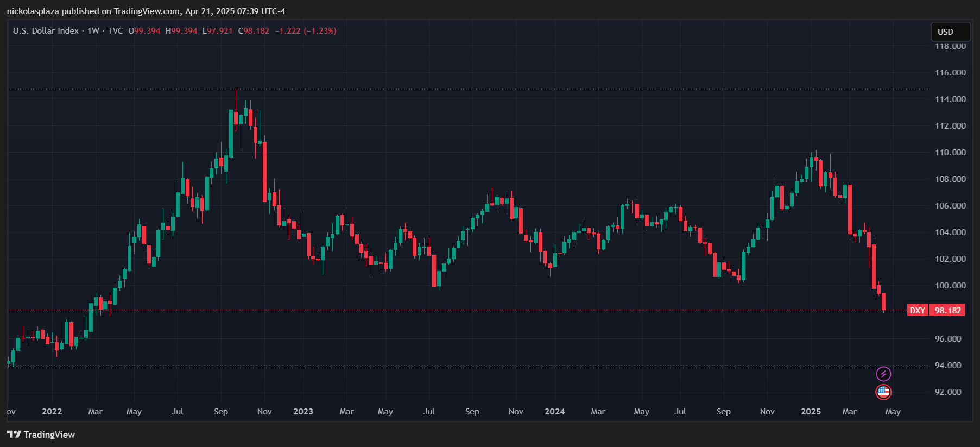Click the open value O99.394 in legend
The image size is (980, 447).
(x=144, y=31)
